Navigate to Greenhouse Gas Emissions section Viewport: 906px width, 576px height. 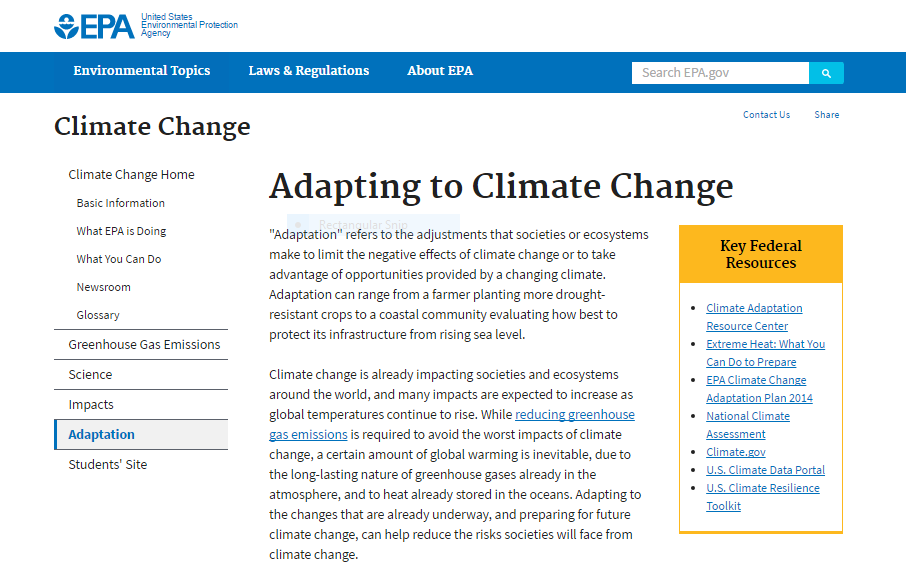click(x=144, y=345)
